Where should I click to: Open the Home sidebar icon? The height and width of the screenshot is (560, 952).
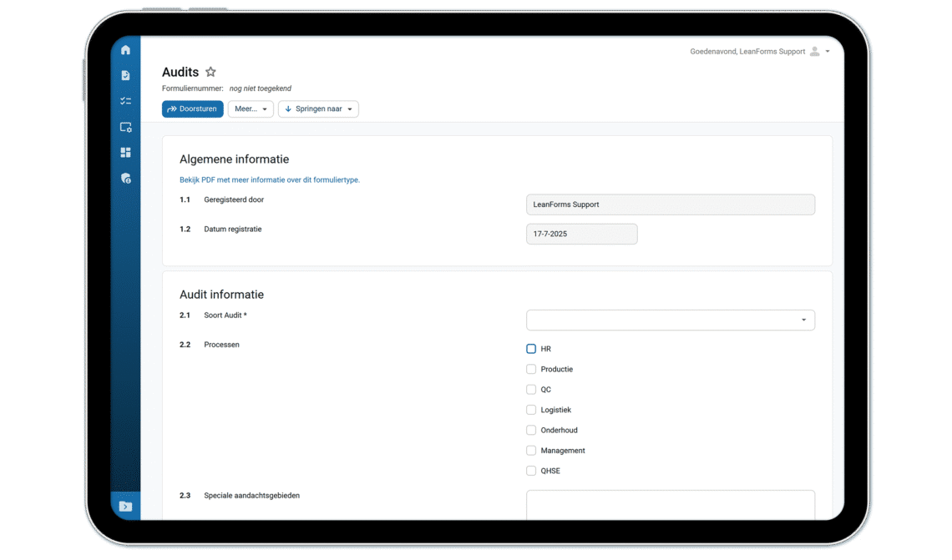click(x=125, y=50)
